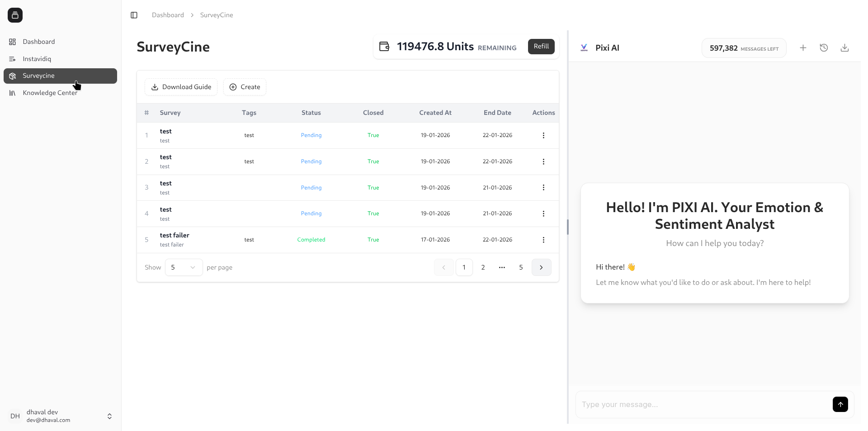This screenshot has width=868, height=431.
Task: Start a new Pixi AI chat with plus icon
Action: pos(803,47)
